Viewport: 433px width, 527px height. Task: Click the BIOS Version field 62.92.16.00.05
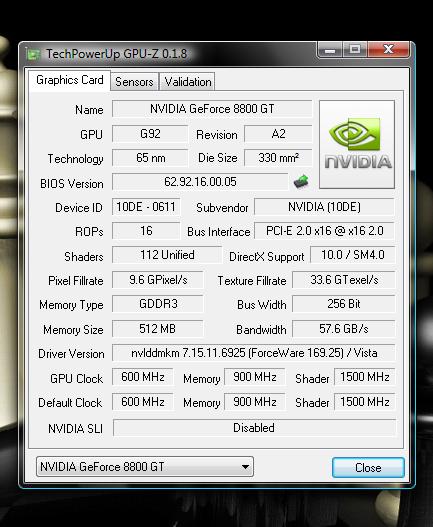tap(200, 182)
